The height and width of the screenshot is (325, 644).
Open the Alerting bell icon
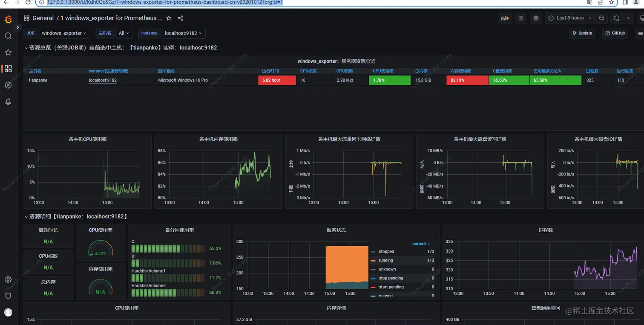(8, 101)
